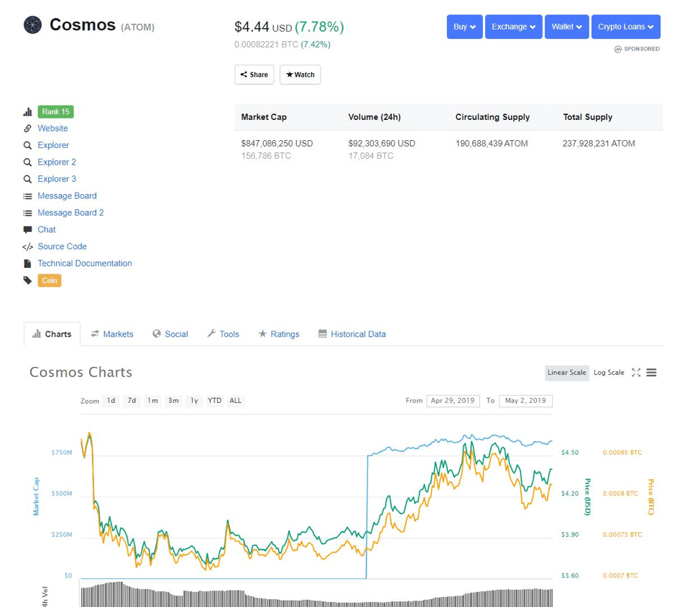The image size is (700, 607).
Task: Click the magnifier icon beside Explorer 3
Action: (x=28, y=179)
